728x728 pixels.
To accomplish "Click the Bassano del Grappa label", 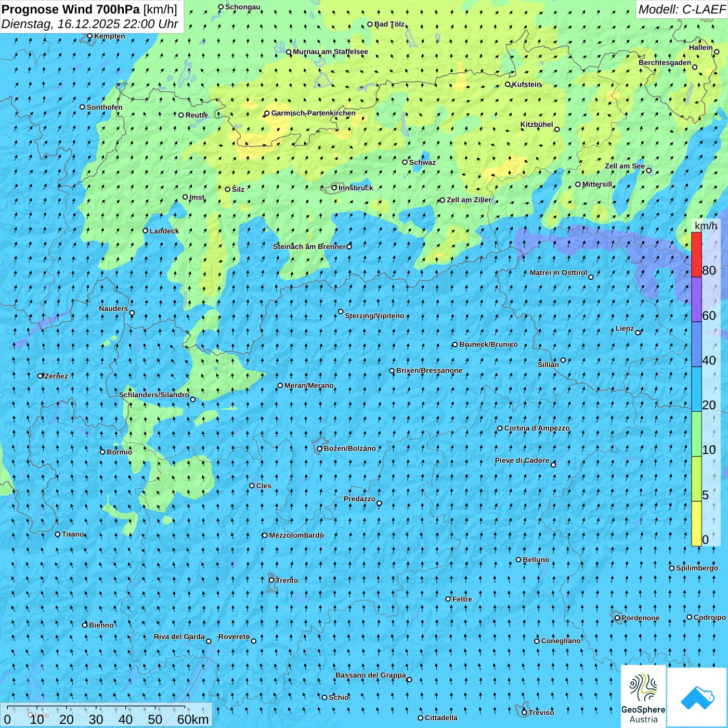I will tap(370, 675).
